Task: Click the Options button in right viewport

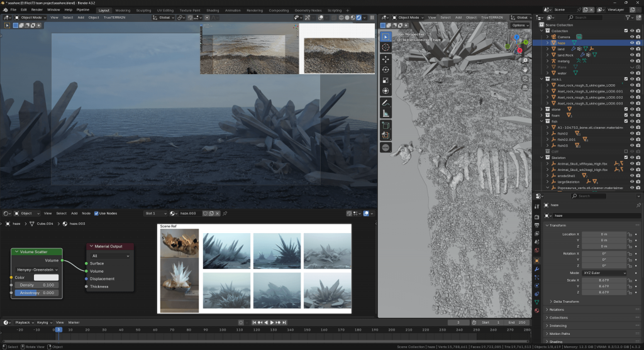Action: point(519,25)
